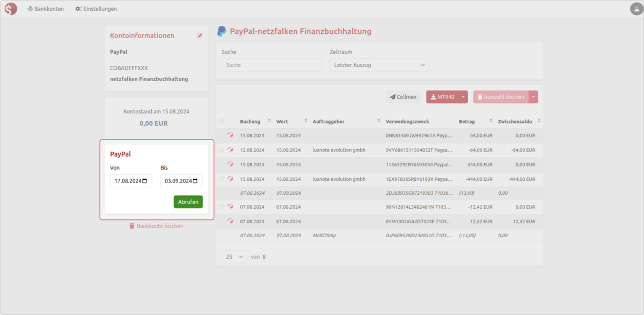
Task: Click the status icon in the 1EX97836SR816193X row
Action: (x=230, y=179)
